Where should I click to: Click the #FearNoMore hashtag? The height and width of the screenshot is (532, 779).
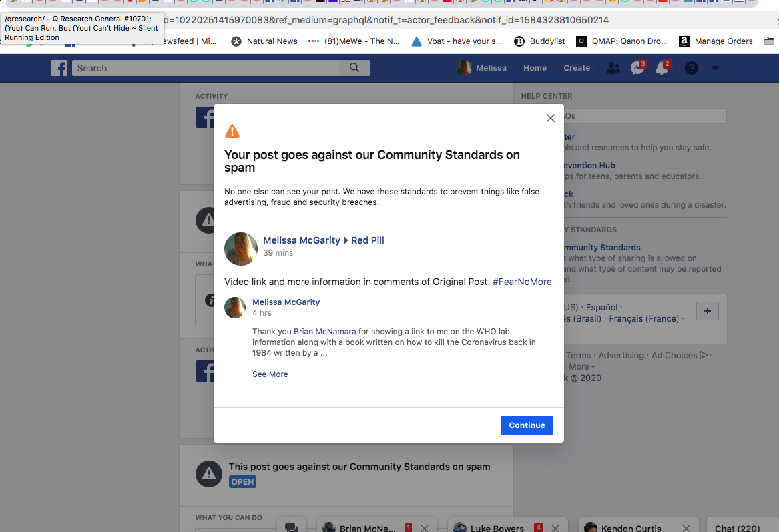click(x=521, y=282)
